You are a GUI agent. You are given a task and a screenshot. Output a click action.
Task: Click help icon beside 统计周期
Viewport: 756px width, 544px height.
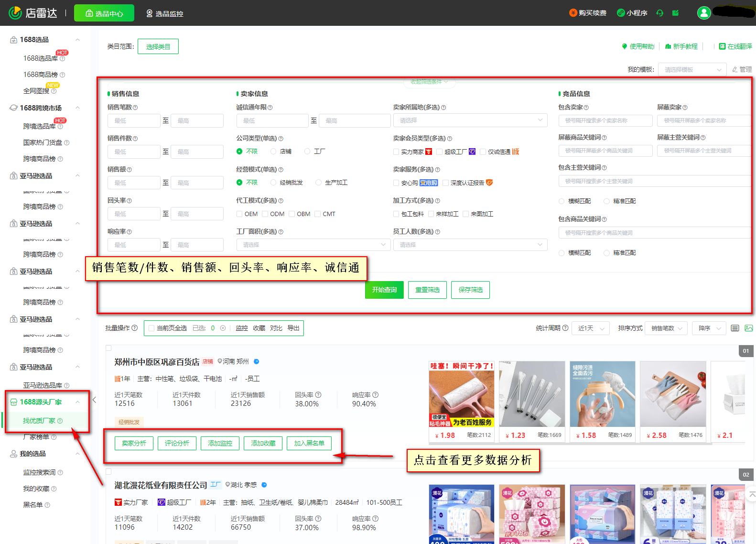pos(565,328)
